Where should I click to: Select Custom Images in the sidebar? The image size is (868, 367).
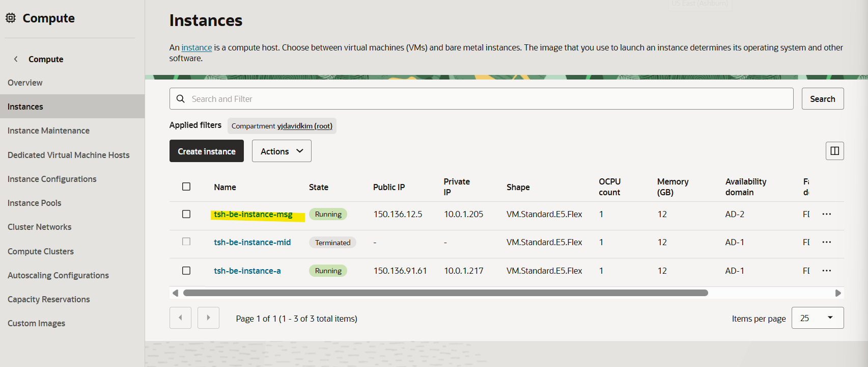pos(37,323)
